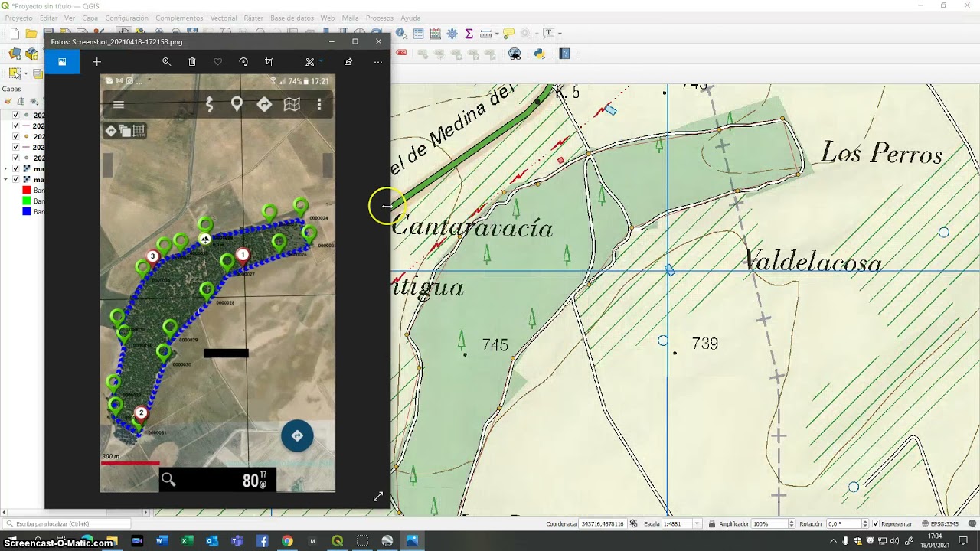Adjust the Amplificador spinner arrows
The width and height of the screenshot is (980, 551).
(791, 524)
